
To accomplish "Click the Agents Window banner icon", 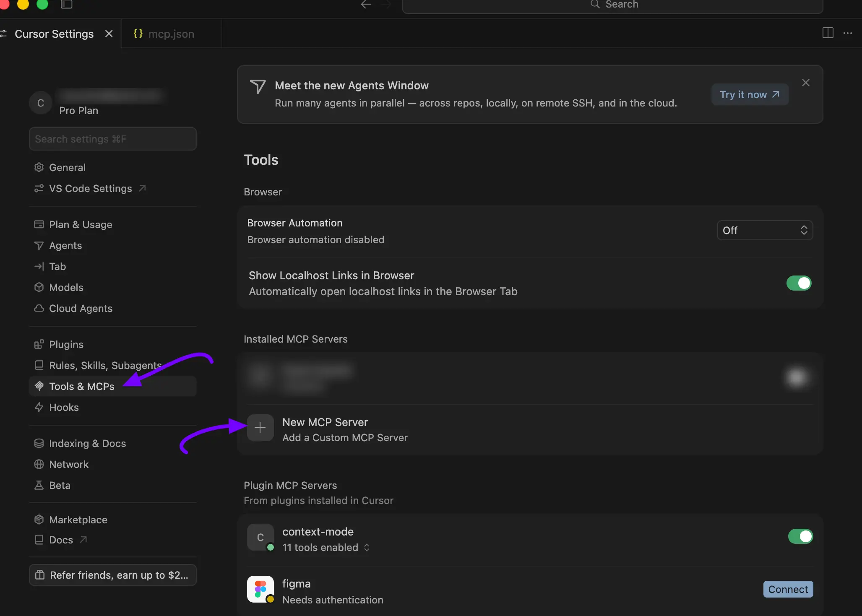I will pyautogui.click(x=258, y=87).
